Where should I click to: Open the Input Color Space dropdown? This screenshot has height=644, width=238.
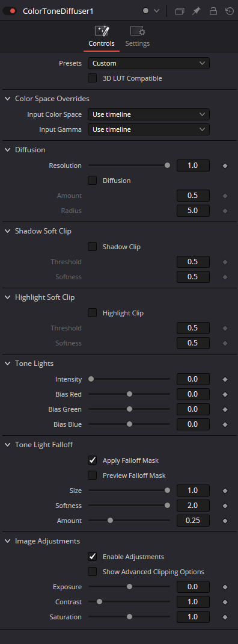click(148, 114)
